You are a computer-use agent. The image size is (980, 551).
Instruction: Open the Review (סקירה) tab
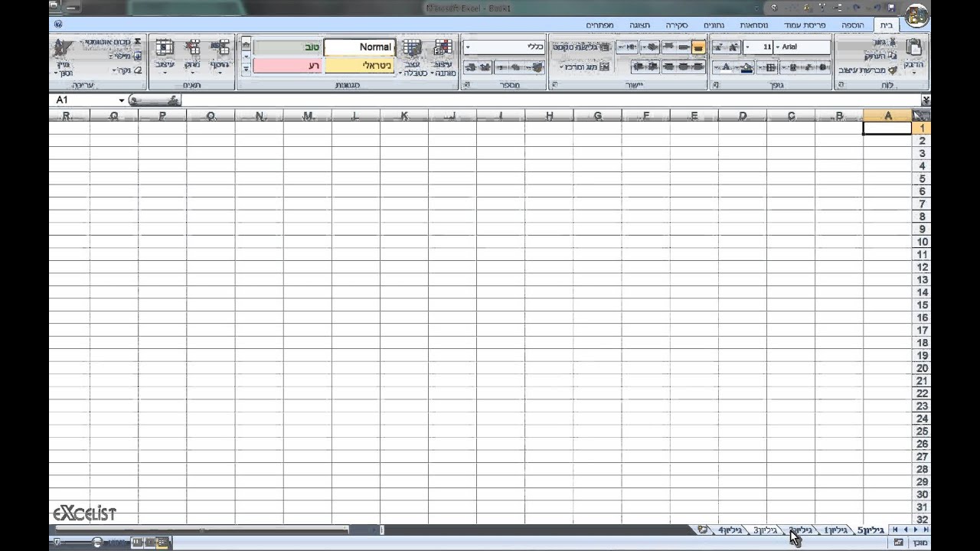point(676,25)
